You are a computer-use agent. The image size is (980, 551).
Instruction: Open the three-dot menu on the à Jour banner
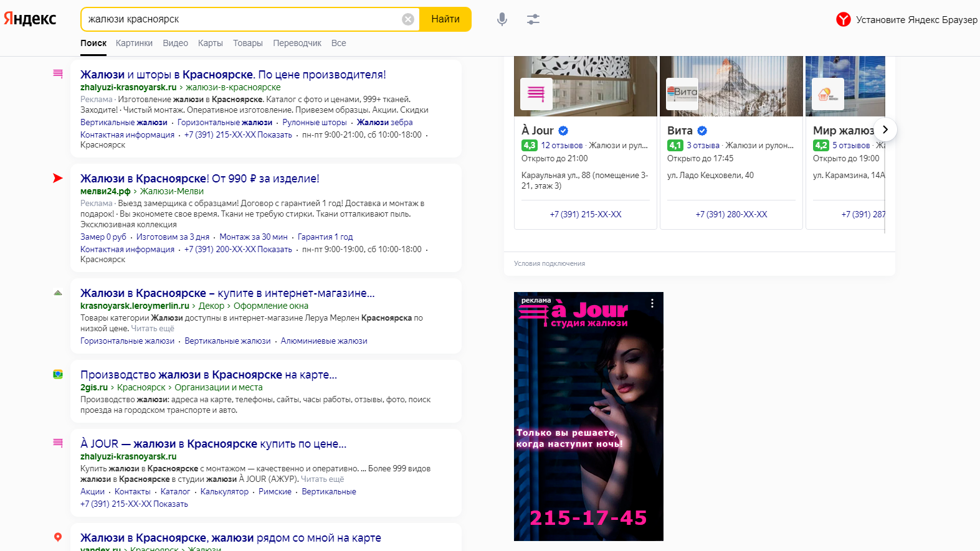pyautogui.click(x=652, y=303)
